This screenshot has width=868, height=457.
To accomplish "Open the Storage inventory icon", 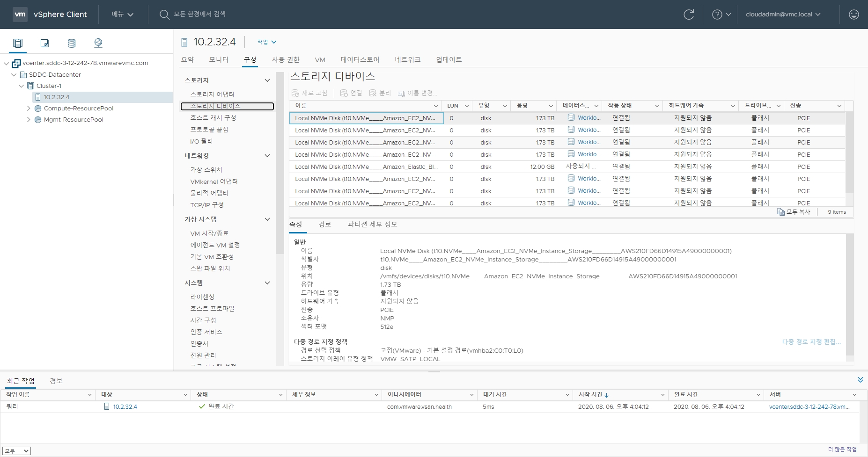I will [72, 43].
